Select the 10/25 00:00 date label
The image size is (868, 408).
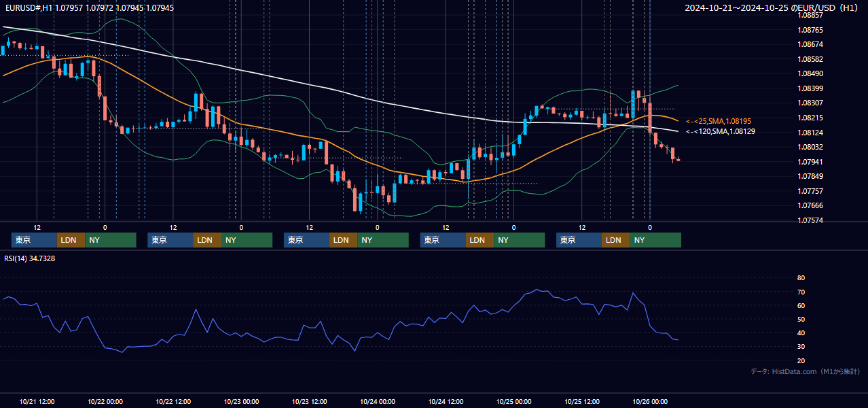tap(513, 401)
